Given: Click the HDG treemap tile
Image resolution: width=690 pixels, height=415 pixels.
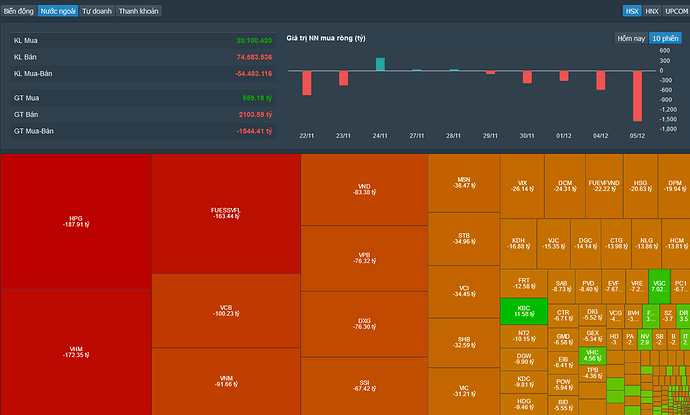Looking at the screenshot, I should (524, 404).
